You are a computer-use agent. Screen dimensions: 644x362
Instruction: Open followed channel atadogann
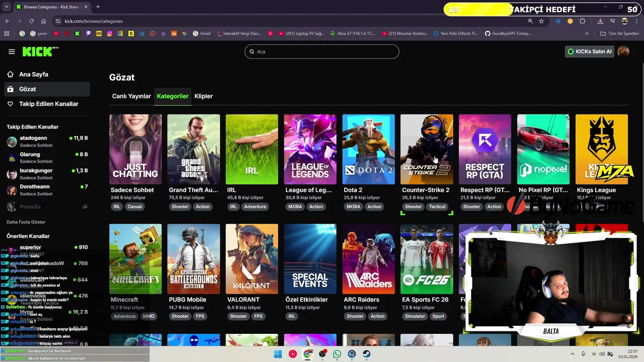47,141
